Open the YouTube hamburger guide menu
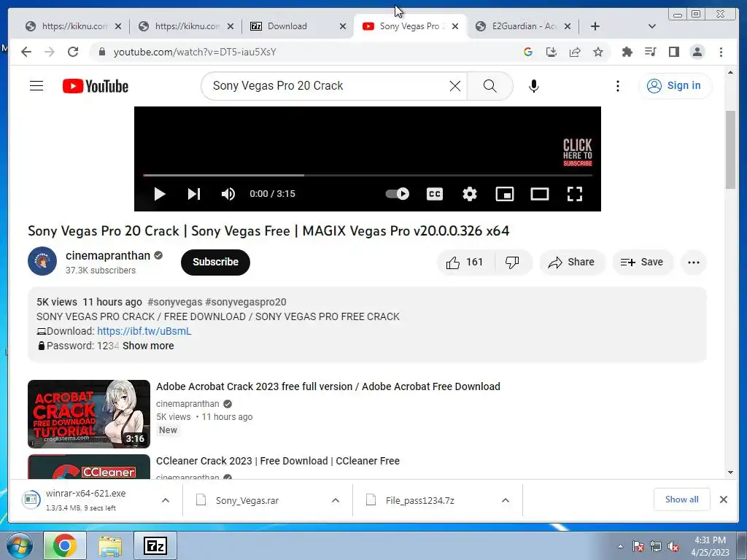 pyautogui.click(x=36, y=86)
